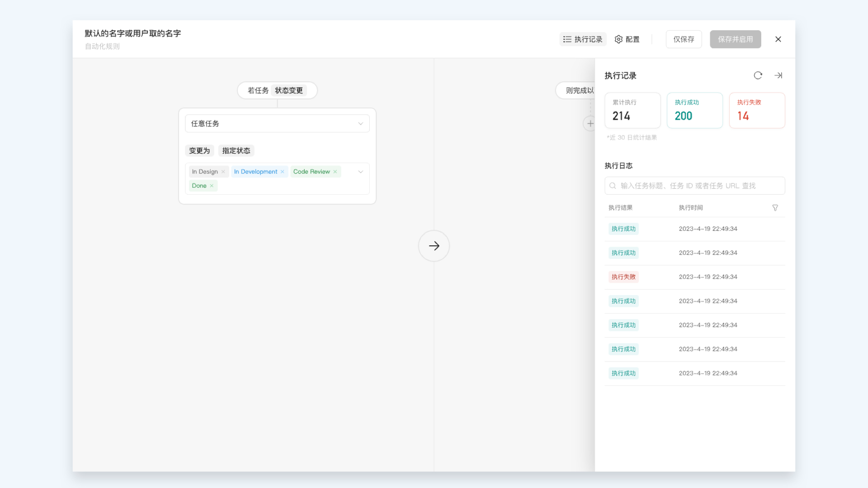Image resolution: width=868 pixels, height=488 pixels.
Task: Remove the In Development status tag
Action: 283,172
